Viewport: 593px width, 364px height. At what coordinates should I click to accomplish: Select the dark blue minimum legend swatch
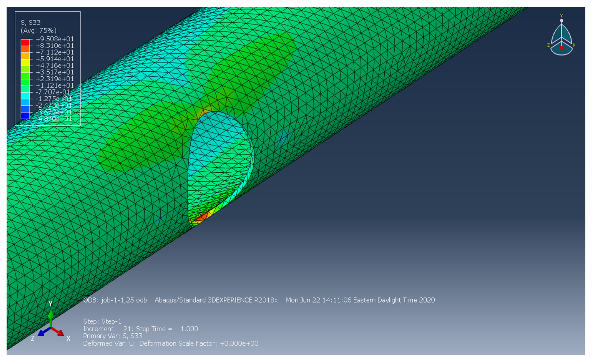(25, 116)
